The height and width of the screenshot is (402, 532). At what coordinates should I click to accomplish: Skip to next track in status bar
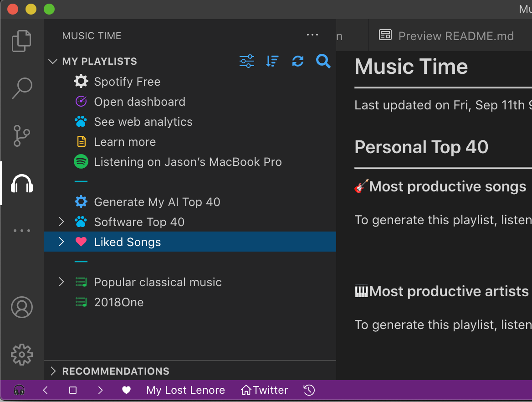click(100, 390)
